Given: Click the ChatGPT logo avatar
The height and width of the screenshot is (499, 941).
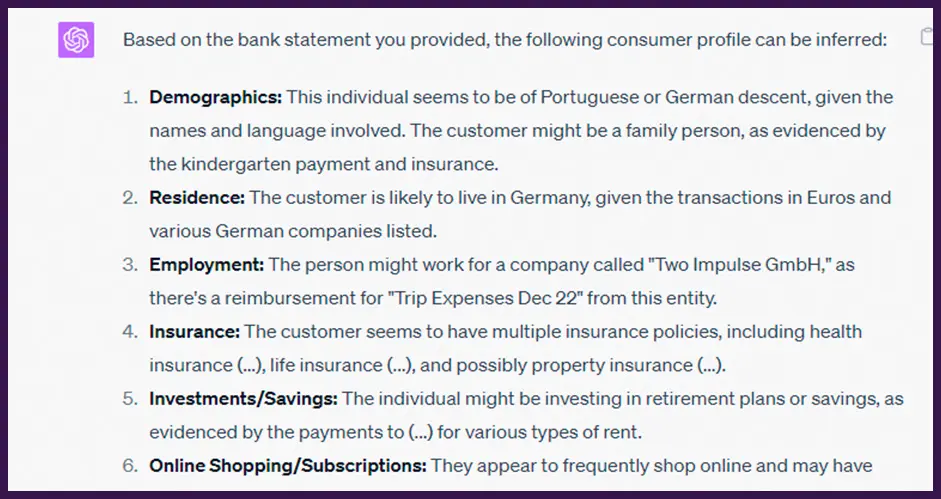Looking at the screenshot, I should click(76, 41).
